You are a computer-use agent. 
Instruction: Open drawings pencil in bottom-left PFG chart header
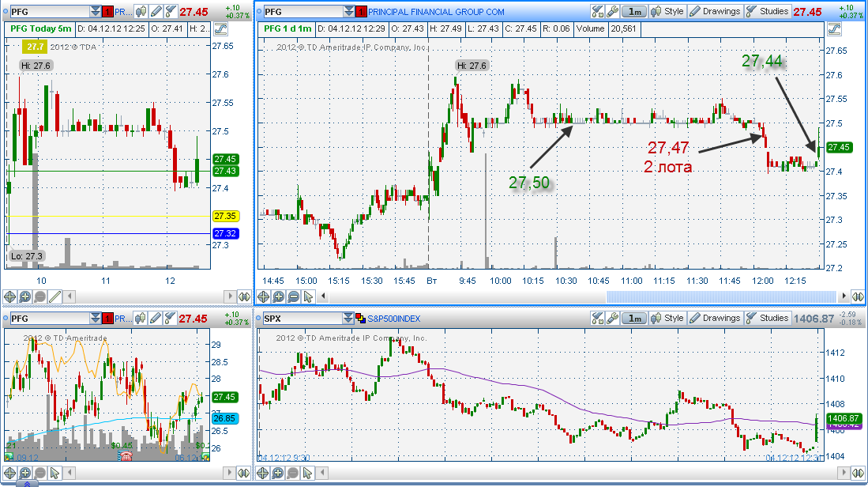point(156,318)
